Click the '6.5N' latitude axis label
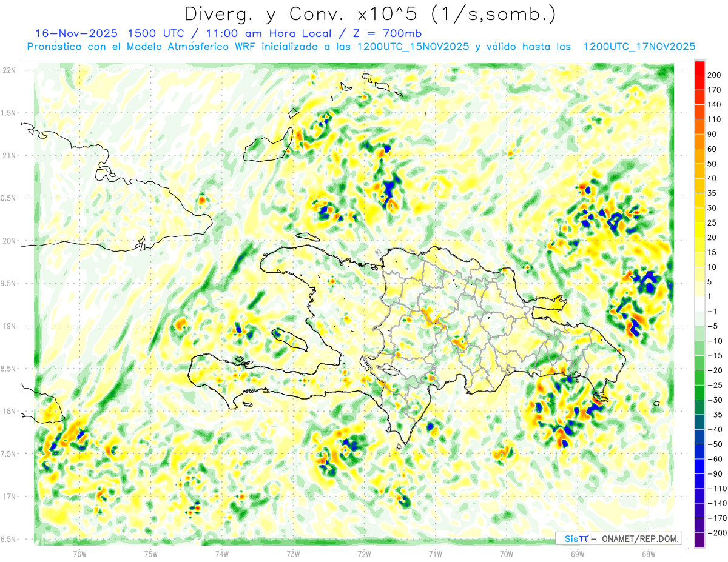 [x=9, y=539]
